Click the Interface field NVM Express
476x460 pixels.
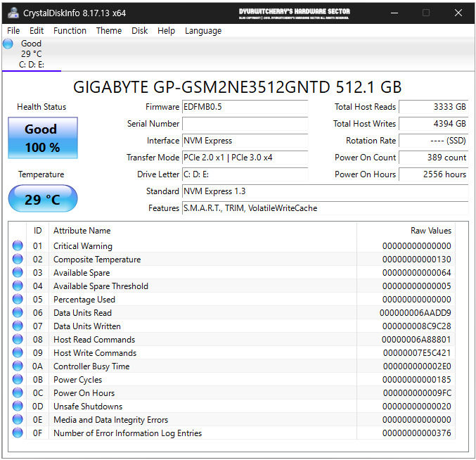coord(245,141)
